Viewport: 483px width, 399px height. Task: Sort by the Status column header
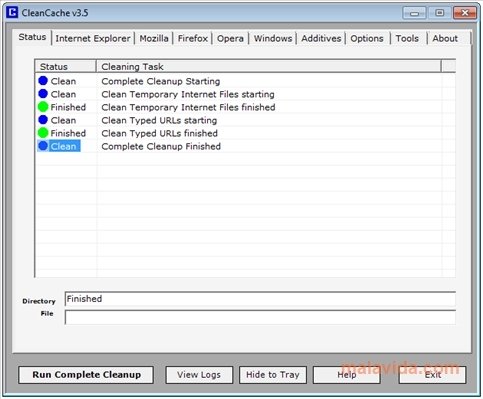pyautogui.click(x=65, y=66)
